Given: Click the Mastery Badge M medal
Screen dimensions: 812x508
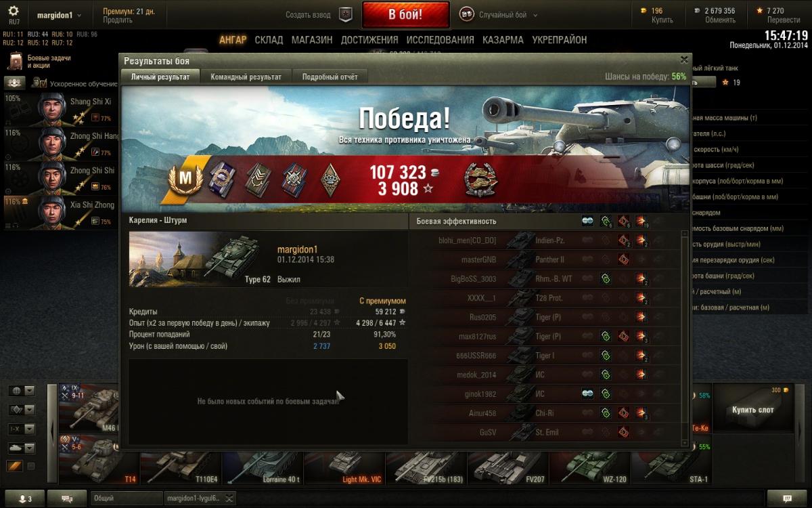Looking at the screenshot, I should [x=181, y=179].
